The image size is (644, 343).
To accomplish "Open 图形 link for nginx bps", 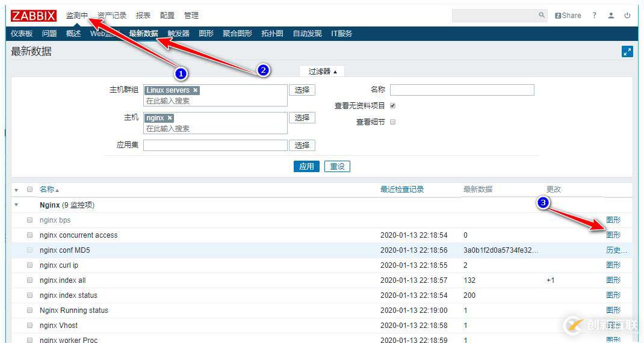I will (x=613, y=220).
